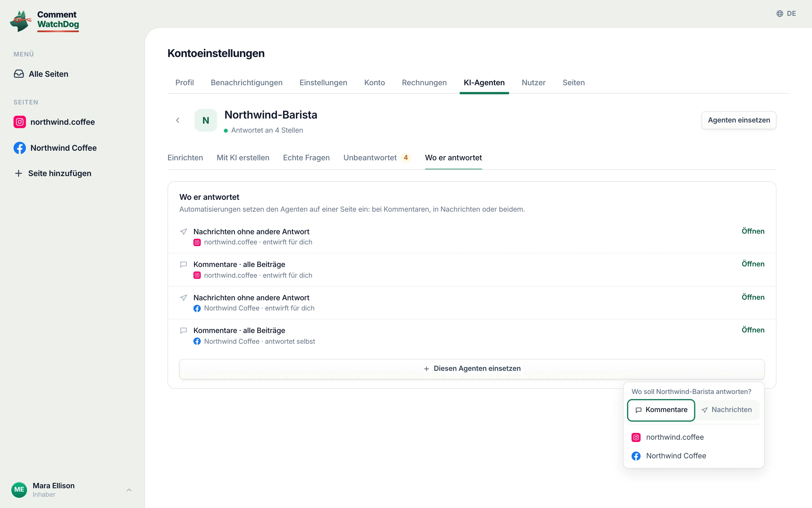Open northwind.coffee page in the sidebar
The height and width of the screenshot is (508, 812).
[x=54, y=122]
